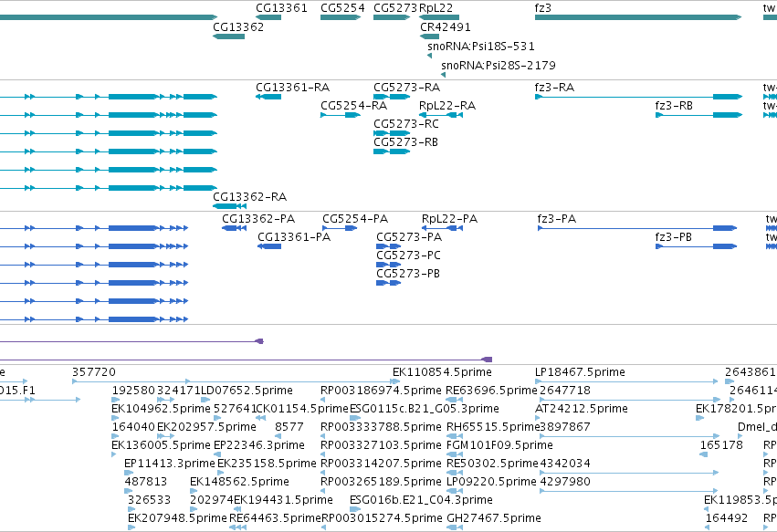Click the CG5273-RC transcript

[392, 133]
